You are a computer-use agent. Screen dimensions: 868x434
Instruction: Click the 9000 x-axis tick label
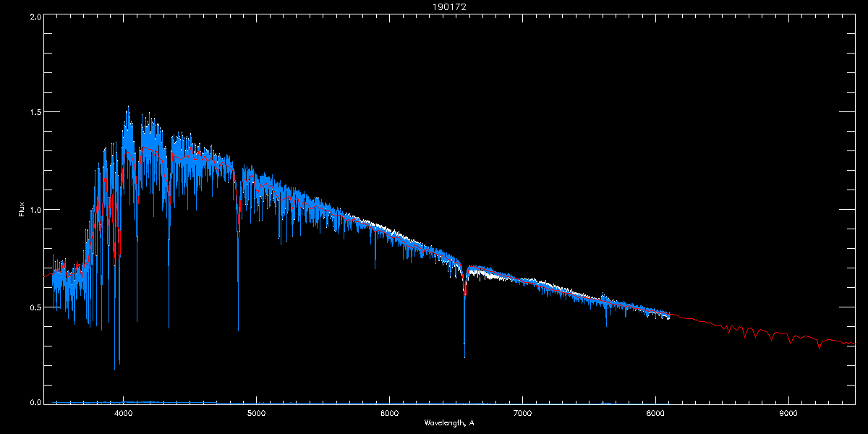point(788,414)
